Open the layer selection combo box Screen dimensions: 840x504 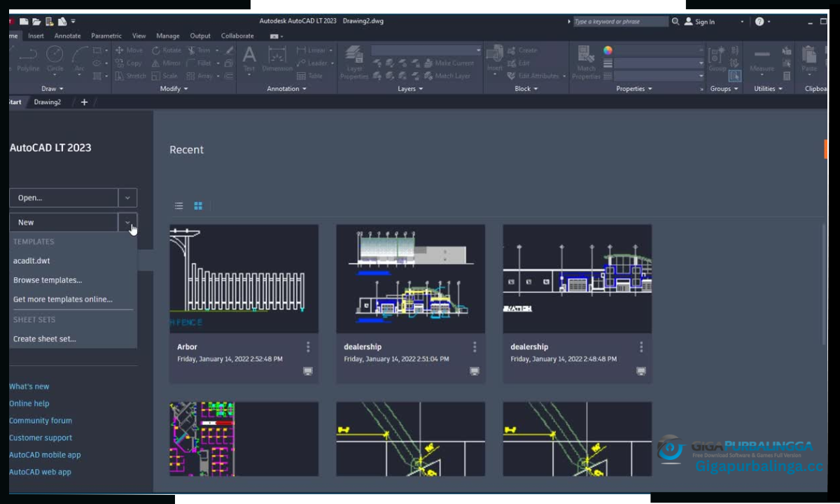[x=426, y=50]
